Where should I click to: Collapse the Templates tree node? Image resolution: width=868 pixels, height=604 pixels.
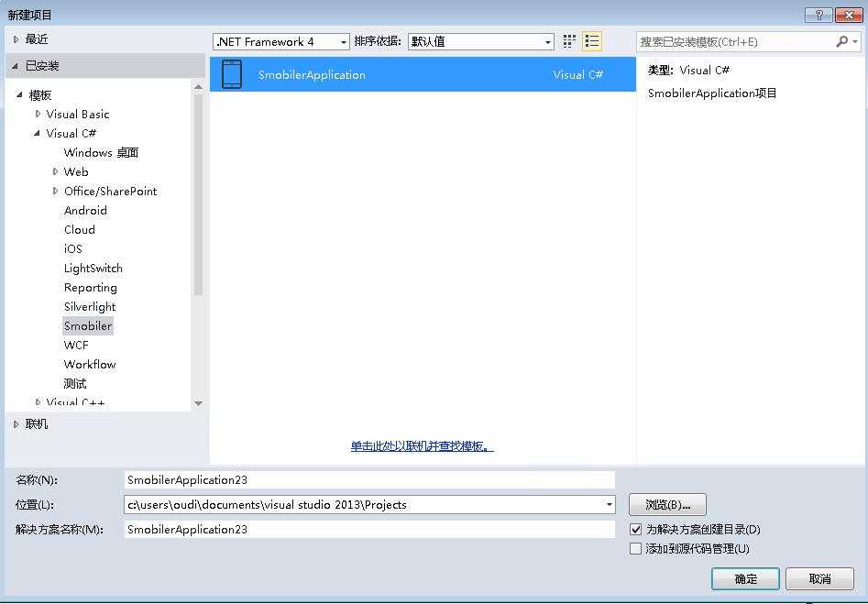point(19,94)
